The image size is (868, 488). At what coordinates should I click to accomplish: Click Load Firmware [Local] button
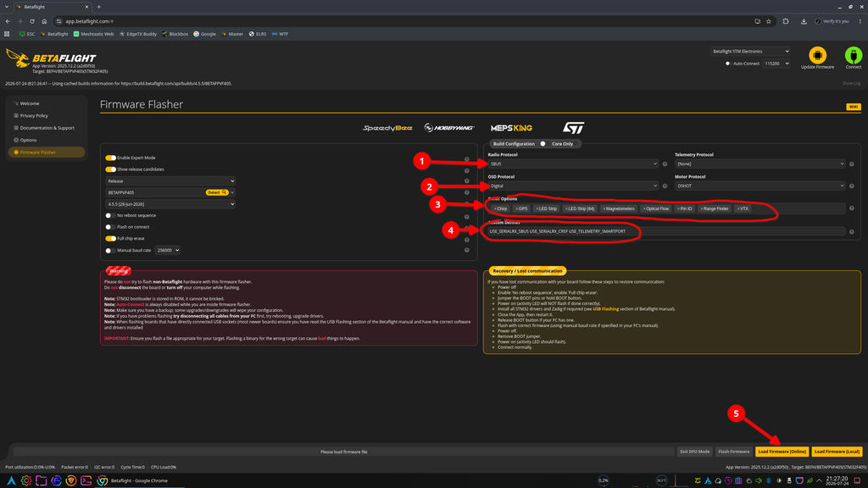coord(837,452)
